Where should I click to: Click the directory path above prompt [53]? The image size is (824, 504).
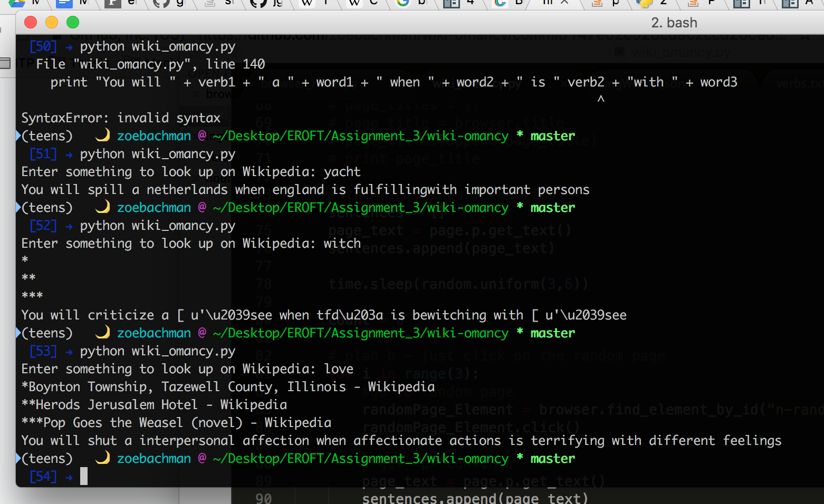(360, 333)
